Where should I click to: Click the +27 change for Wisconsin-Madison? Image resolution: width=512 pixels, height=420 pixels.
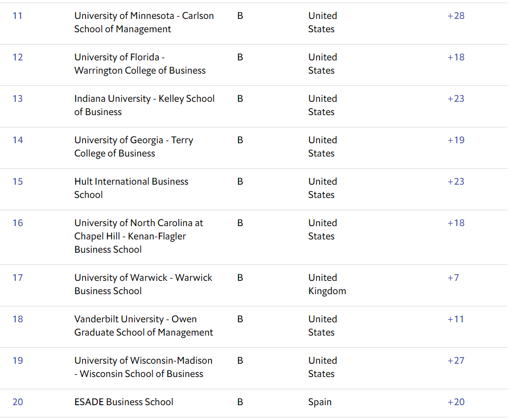coord(456,361)
